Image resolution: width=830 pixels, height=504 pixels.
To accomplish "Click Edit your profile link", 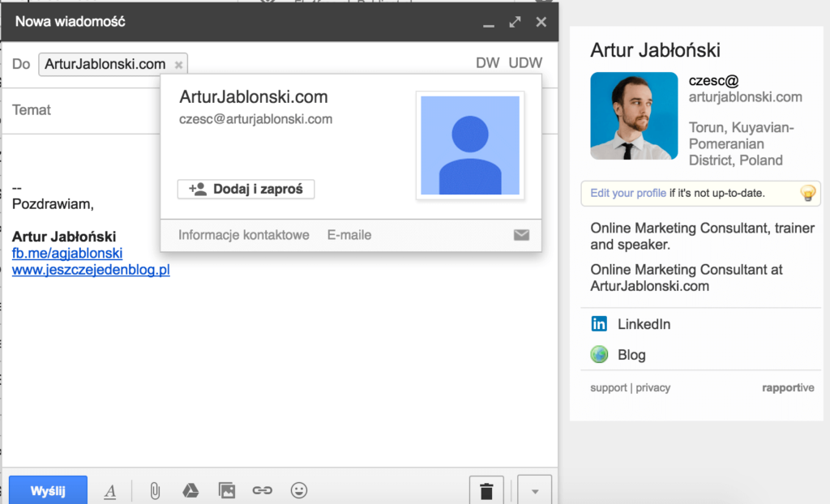I will [x=628, y=193].
